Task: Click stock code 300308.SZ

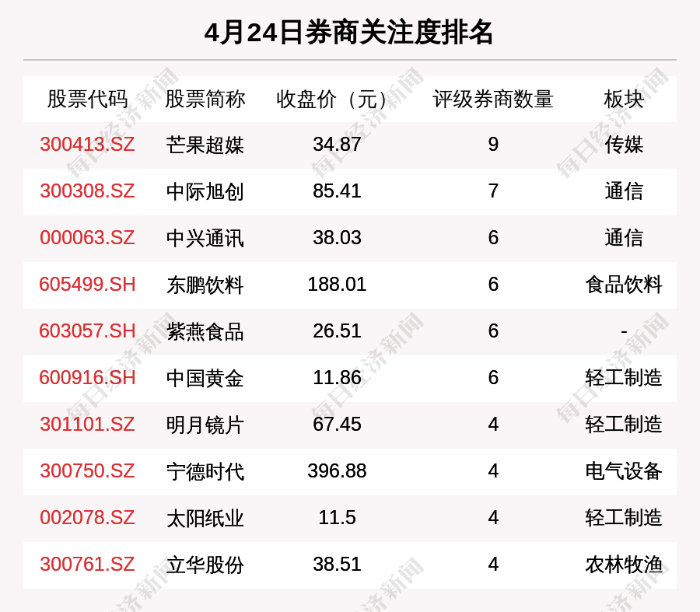Action: click(x=87, y=191)
